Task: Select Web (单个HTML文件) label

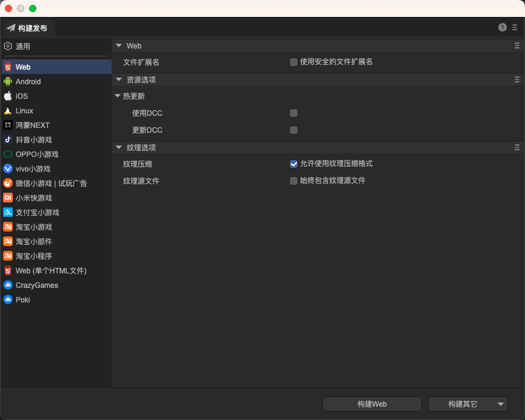Action: (51, 271)
